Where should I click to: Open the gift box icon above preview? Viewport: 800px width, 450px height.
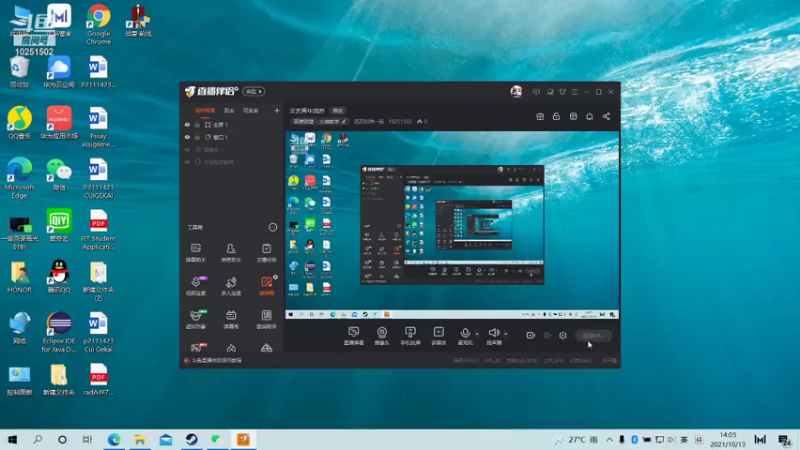(540, 116)
